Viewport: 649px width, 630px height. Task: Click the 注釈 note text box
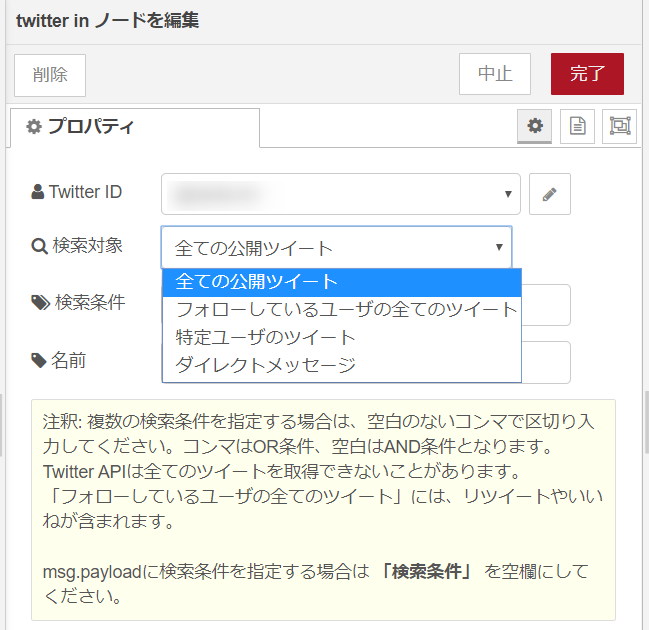pos(323,510)
